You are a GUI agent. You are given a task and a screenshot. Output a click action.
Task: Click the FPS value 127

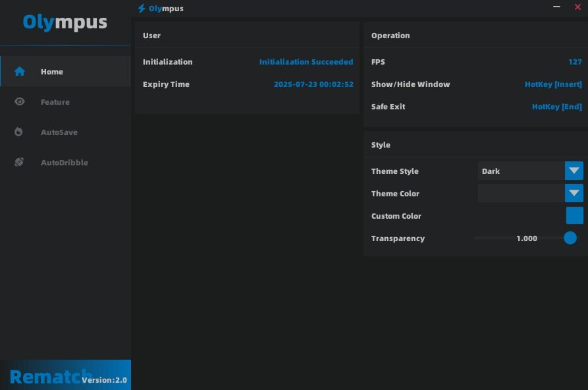click(575, 61)
